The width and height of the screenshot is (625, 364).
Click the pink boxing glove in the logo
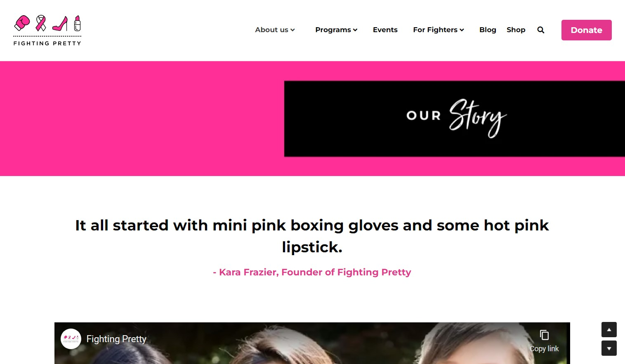tap(22, 22)
